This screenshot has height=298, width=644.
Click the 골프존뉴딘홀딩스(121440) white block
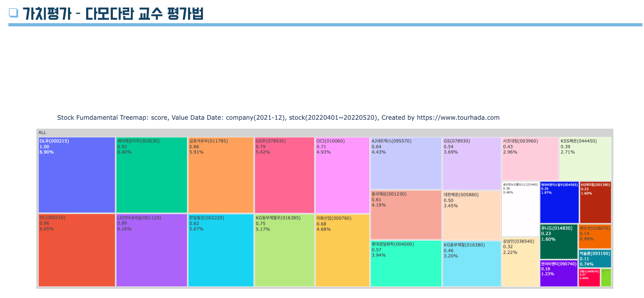(520, 209)
